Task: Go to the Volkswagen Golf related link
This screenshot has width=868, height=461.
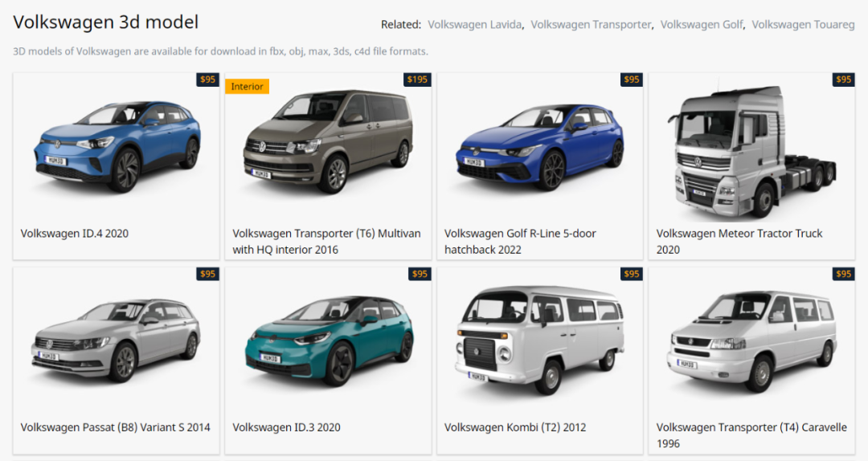Action: pos(702,24)
